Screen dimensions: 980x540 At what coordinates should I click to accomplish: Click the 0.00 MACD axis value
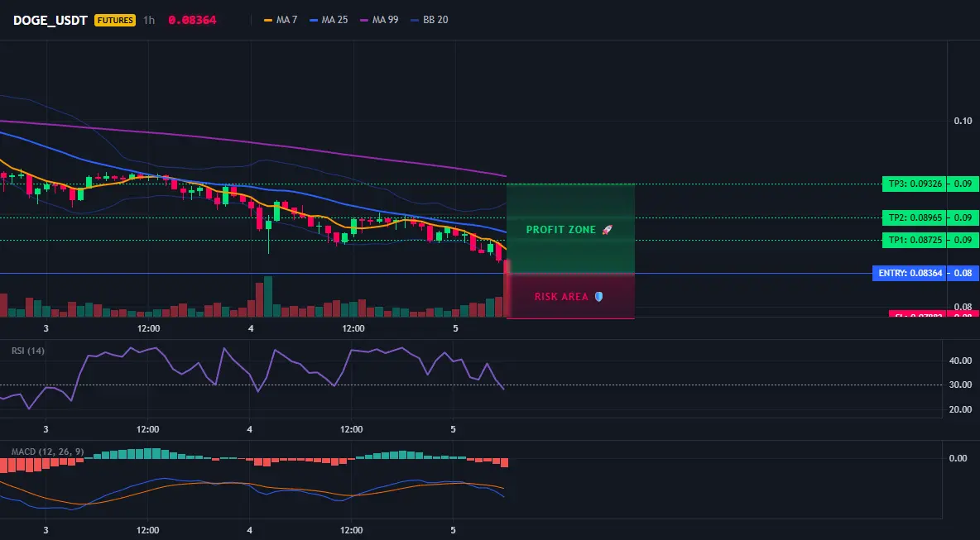tap(958, 458)
